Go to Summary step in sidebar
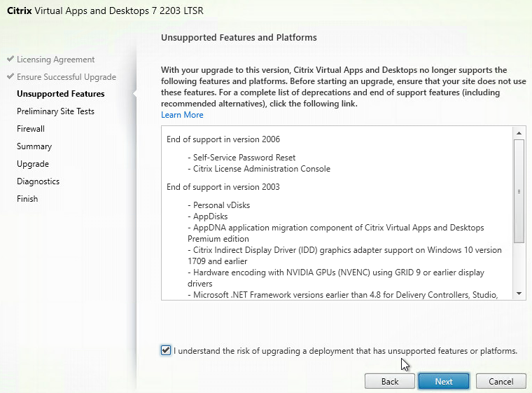 (x=34, y=146)
